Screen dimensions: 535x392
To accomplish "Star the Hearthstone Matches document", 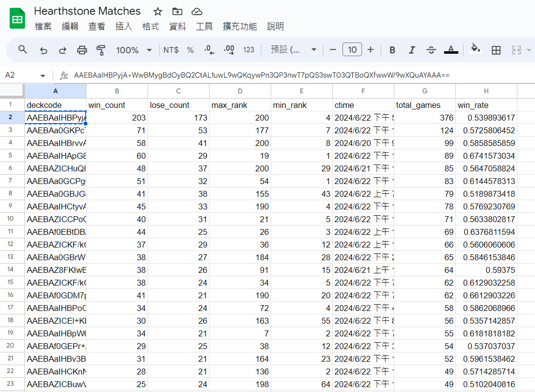I will [158, 12].
